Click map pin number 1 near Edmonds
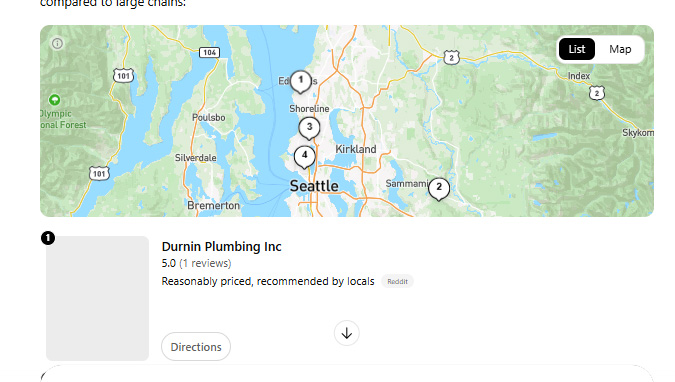 pos(300,81)
